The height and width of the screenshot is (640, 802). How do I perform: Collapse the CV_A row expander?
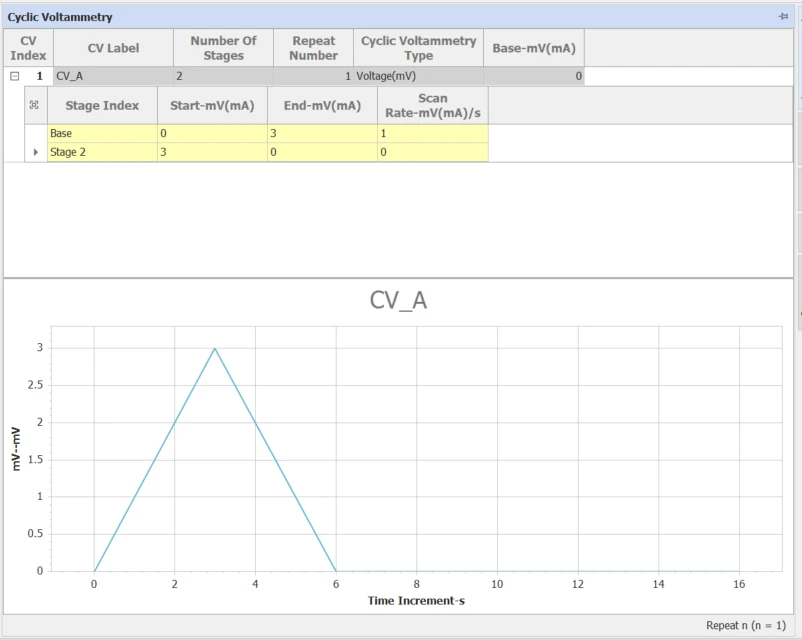[15, 76]
